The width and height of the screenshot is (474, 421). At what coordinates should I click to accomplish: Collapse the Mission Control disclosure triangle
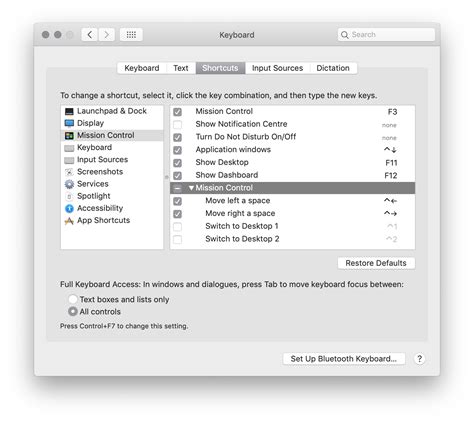[x=191, y=188]
